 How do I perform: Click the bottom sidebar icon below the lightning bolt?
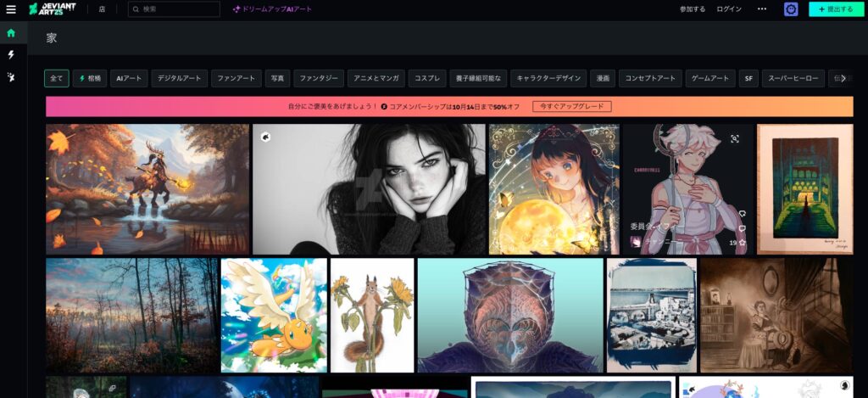[x=11, y=76]
